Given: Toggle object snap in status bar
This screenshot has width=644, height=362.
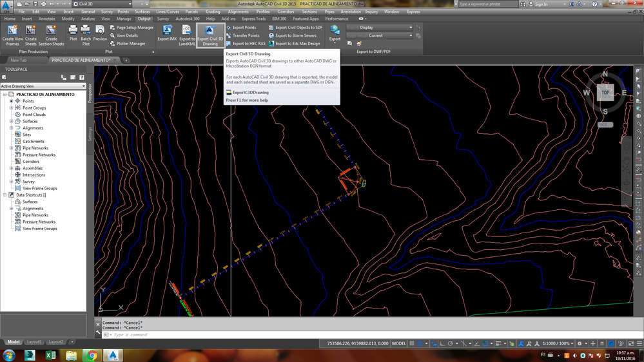Looking at the screenshot, I should click(485, 343).
